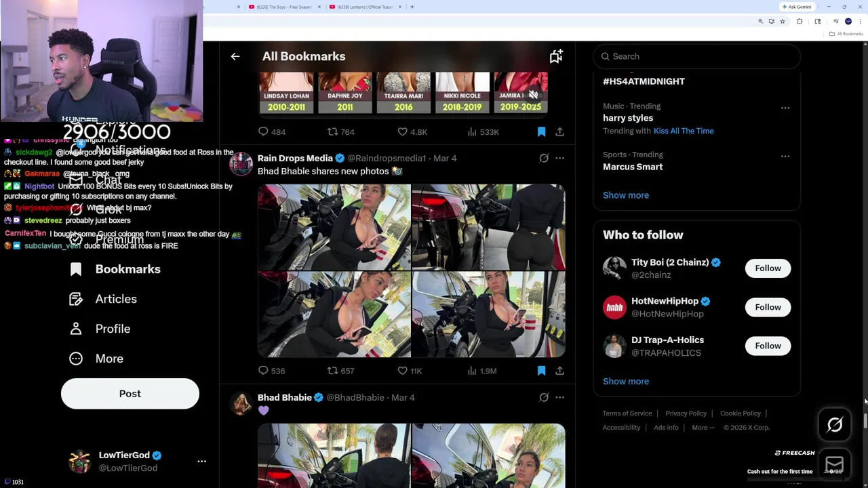This screenshot has height=488, width=868.
Task: Open Chrome extensions puzzle icon
Action: click(800, 22)
